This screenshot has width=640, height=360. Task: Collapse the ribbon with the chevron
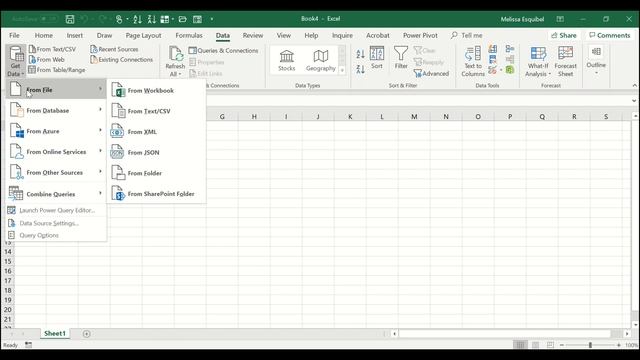[634, 85]
